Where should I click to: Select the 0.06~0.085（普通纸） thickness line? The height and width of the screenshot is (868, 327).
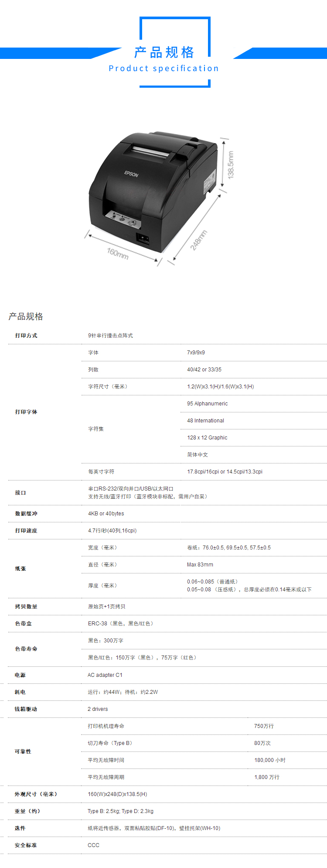pos(213,582)
